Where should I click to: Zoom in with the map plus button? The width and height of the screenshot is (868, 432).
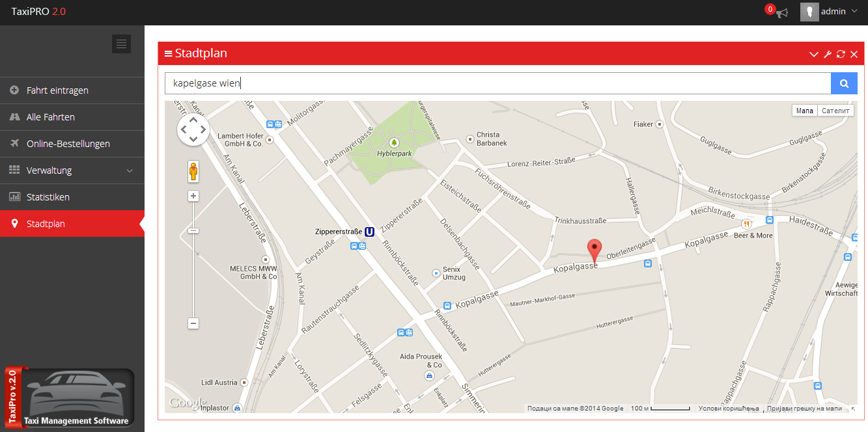(193, 196)
